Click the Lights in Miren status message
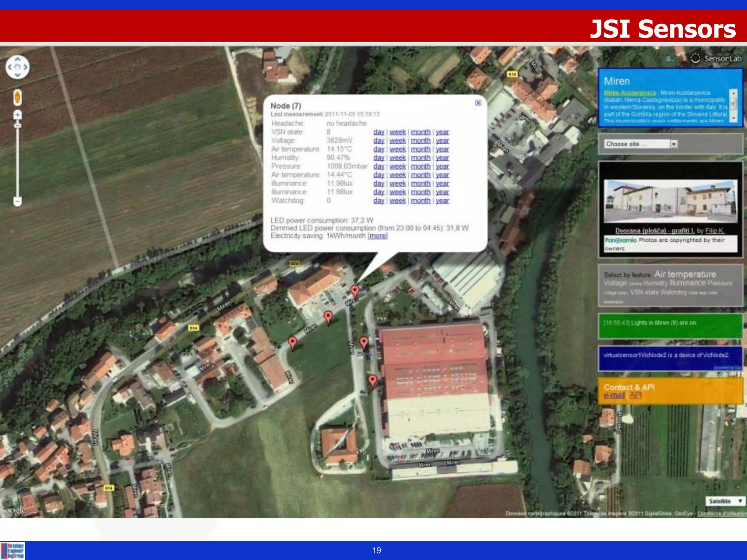Viewport: 747px width, 560px height. coord(650,323)
